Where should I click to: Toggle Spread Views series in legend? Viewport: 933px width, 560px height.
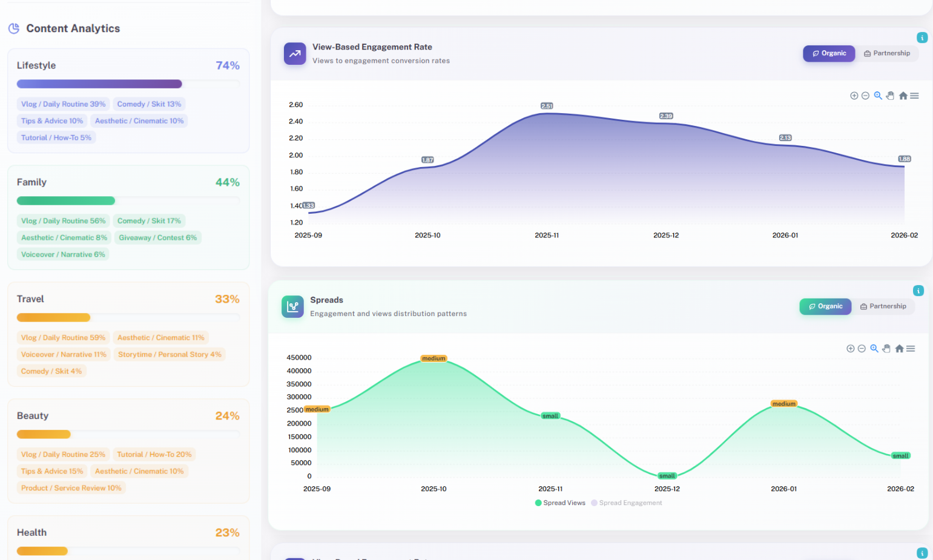pos(560,503)
